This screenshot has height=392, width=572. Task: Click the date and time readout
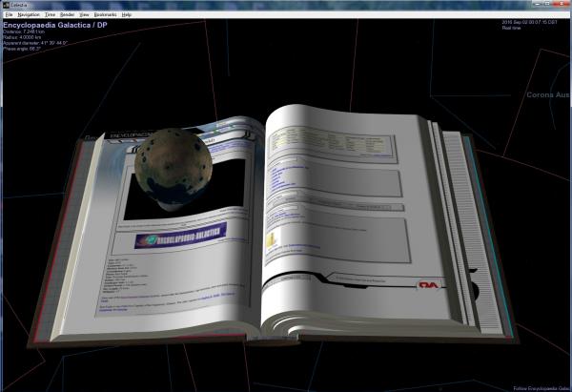[x=529, y=22]
